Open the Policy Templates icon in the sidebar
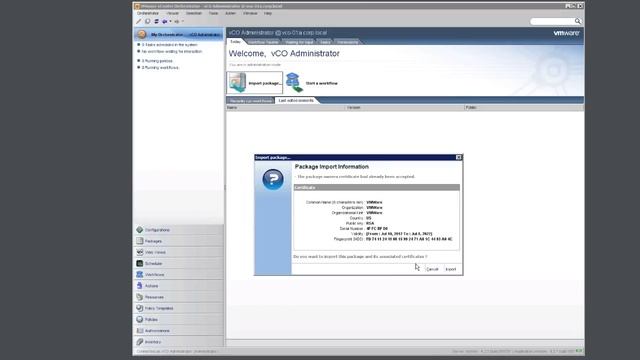This screenshot has height=360, width=640. pyautogui.click(x=140, y=308)
